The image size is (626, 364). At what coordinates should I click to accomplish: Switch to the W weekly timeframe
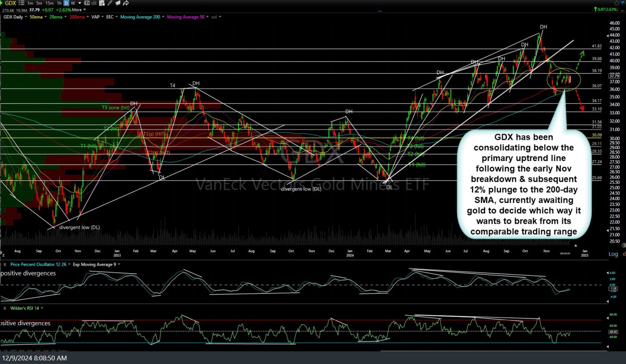coord(73,3)
